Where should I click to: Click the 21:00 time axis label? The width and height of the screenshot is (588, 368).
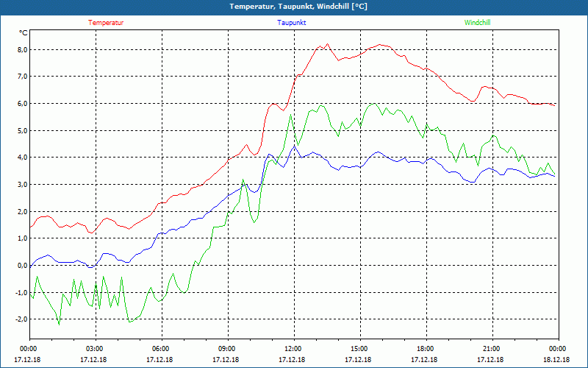point(490,349)
